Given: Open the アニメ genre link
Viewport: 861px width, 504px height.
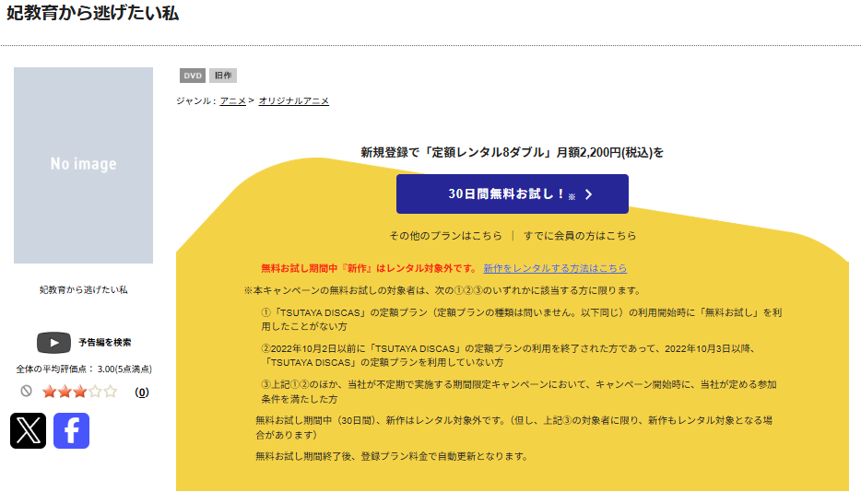Looking at the screenshot, I should point(233,101).
